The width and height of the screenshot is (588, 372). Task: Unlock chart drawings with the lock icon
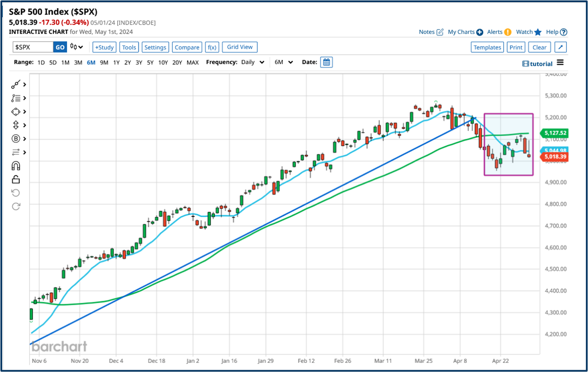click(x=16, y=179)
